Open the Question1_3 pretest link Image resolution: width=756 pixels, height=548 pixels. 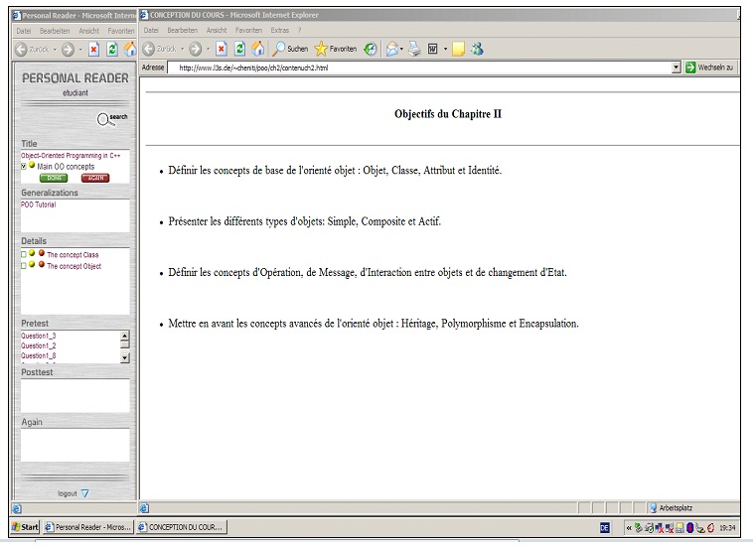tap(39, 336)
